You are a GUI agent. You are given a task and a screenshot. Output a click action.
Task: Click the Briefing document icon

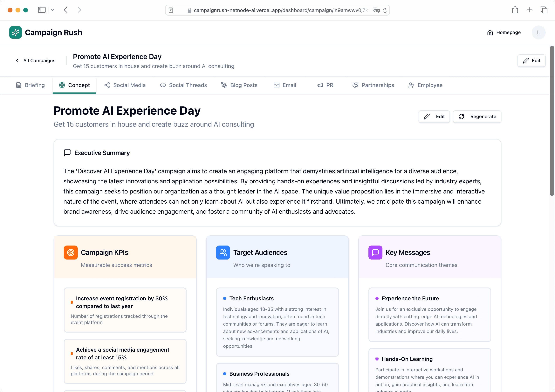[x=19, y=85]
